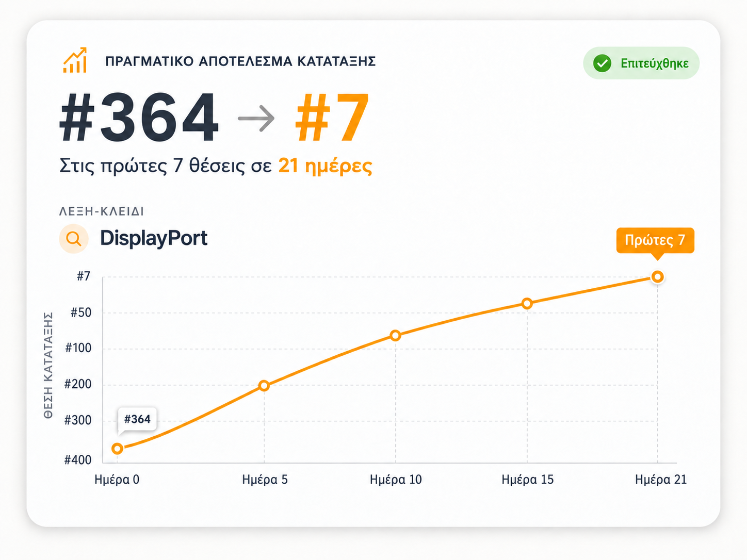Click the orange magnifying glass icon
Screen dimensions: 747x560
(74, 239)
